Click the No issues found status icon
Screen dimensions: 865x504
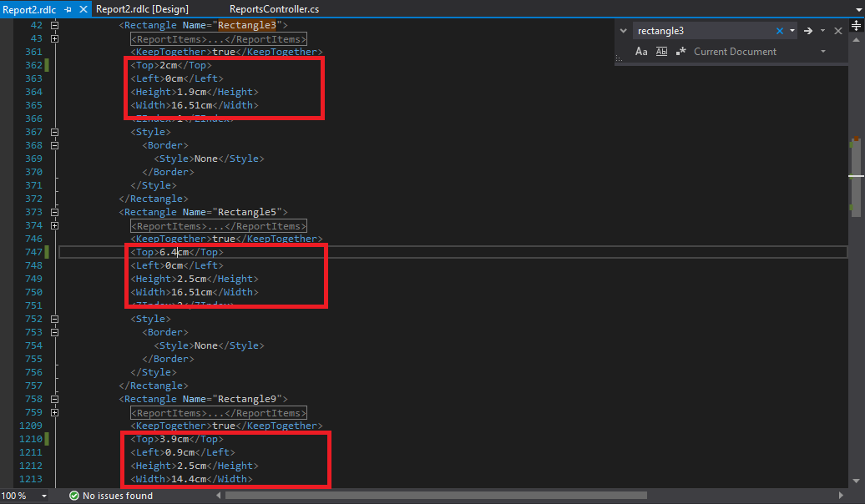[x=75, y=495]
